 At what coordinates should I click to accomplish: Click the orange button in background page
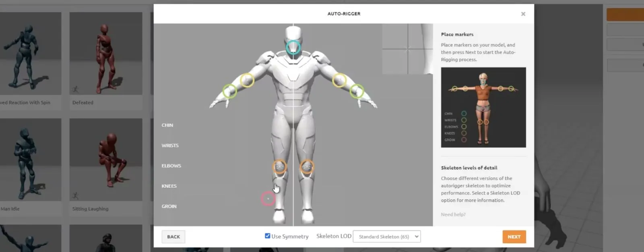(625, 15)
